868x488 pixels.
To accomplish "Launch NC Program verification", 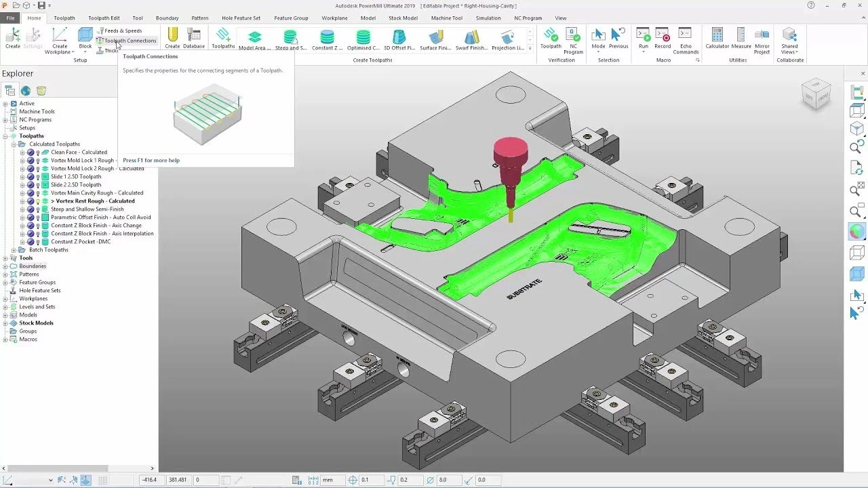I will [573, 37].
